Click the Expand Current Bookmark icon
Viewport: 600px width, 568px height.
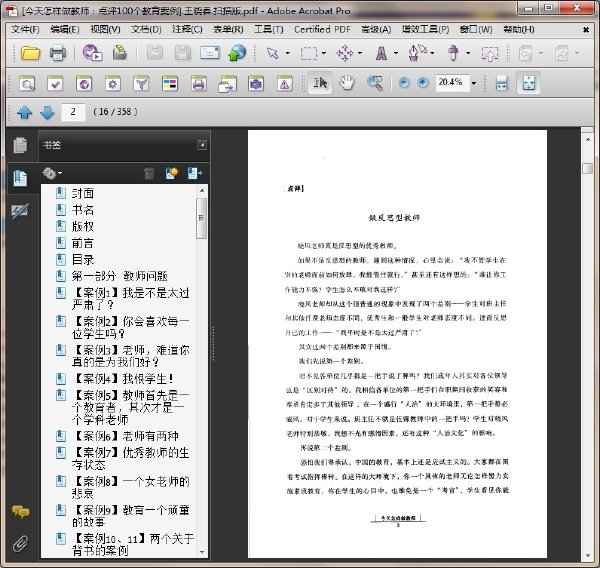point(195,173)
